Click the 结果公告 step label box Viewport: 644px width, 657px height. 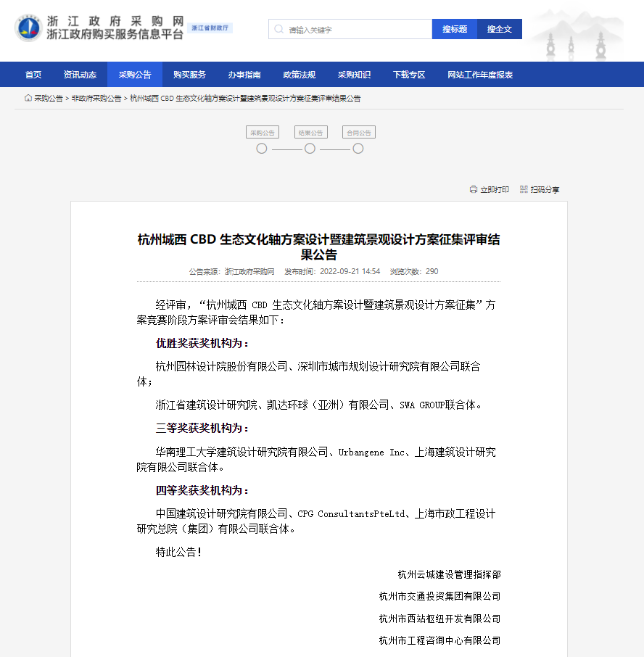[x=311, y=133]
